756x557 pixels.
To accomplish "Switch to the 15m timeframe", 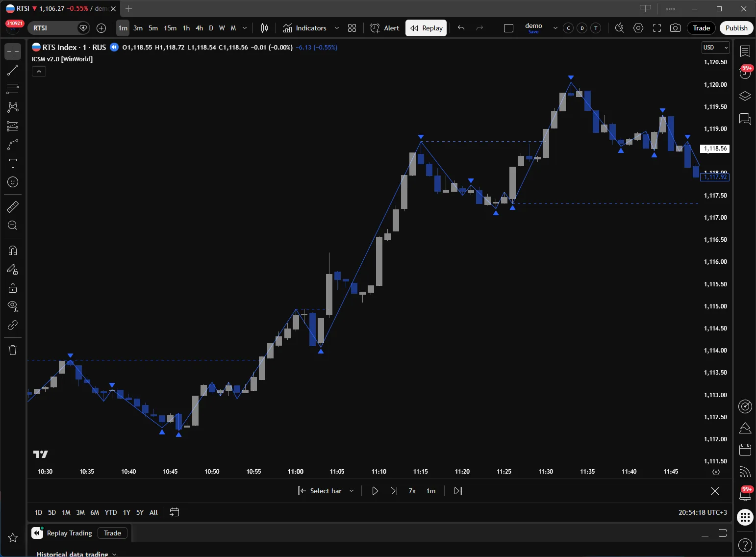I will pyautogui.click(x=170, y=28).
